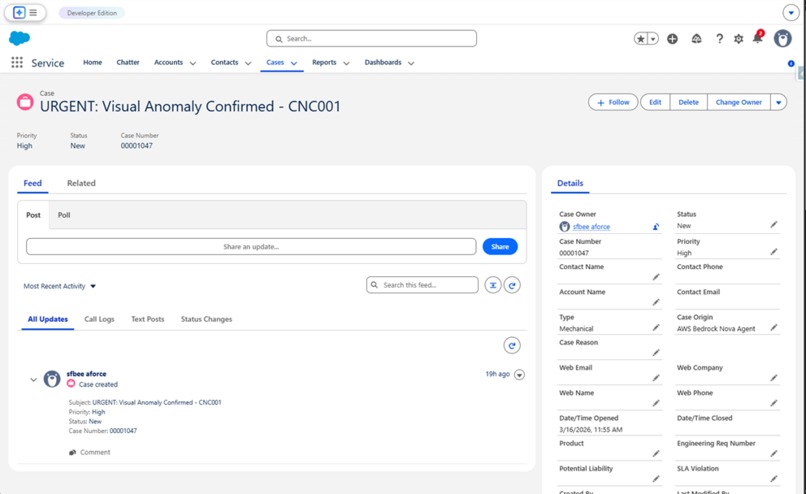Screen dimensions: 806x494
Task: Click the Delete case button
Action: point(688,102)
